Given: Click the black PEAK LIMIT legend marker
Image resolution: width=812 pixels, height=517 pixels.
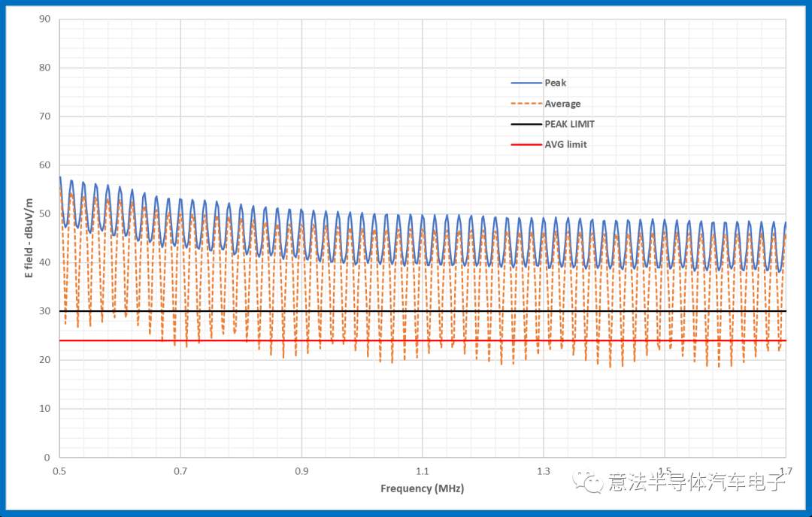Looking at the screenshot, I should click(x=526, y=124).
